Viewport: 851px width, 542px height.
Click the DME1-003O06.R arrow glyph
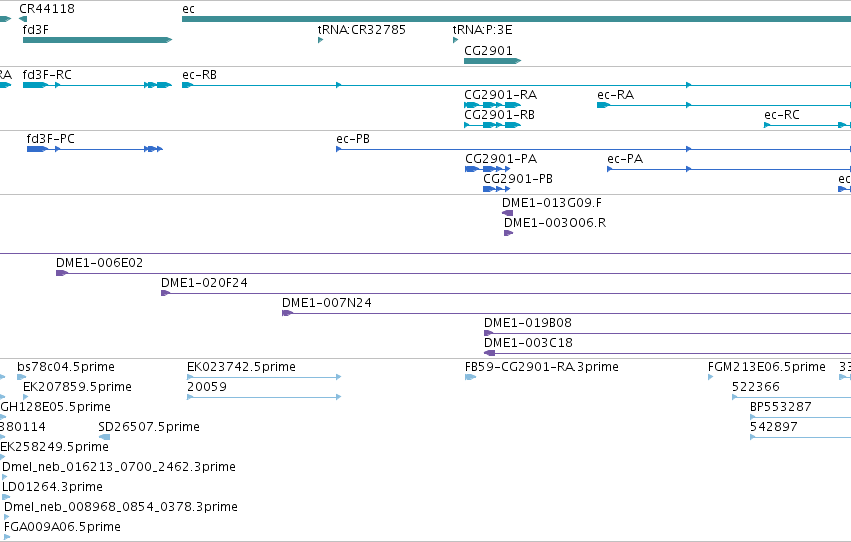(509, 233)
